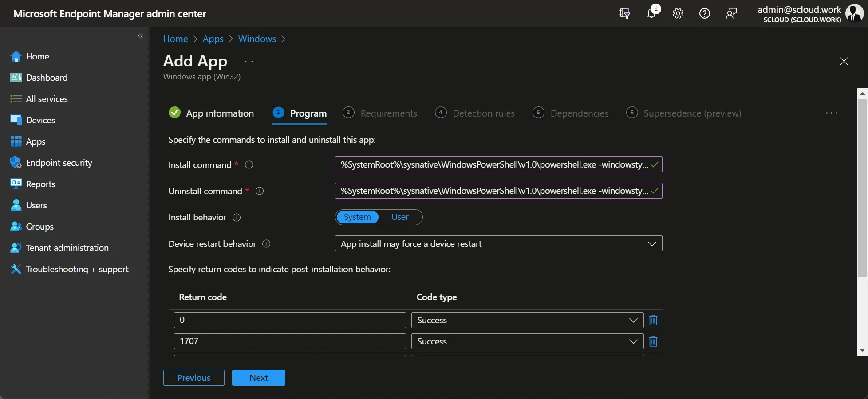Screen dimensions: 868x399
Task: Show info for Install behavior
Action: tap(237, 217)
